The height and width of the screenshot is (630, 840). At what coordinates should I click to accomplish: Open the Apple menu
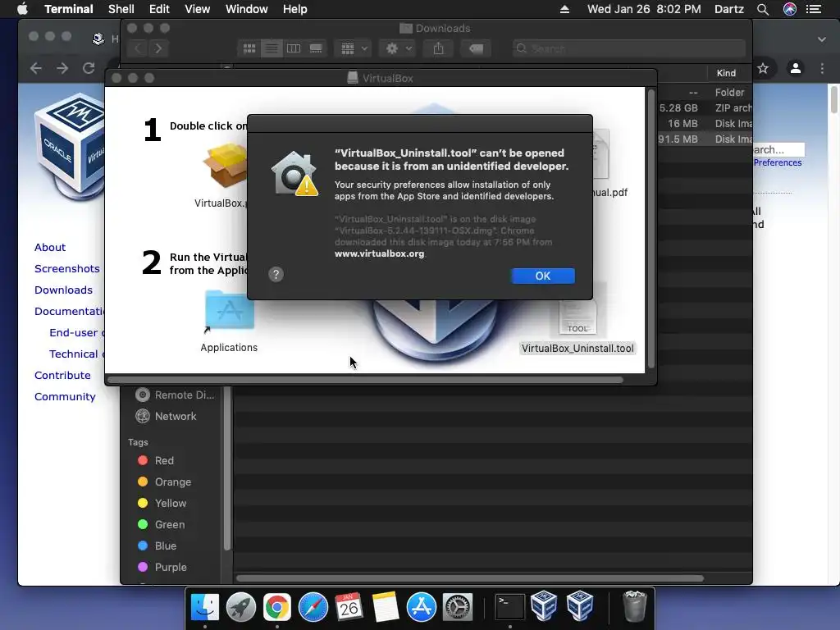click(22, 9)
